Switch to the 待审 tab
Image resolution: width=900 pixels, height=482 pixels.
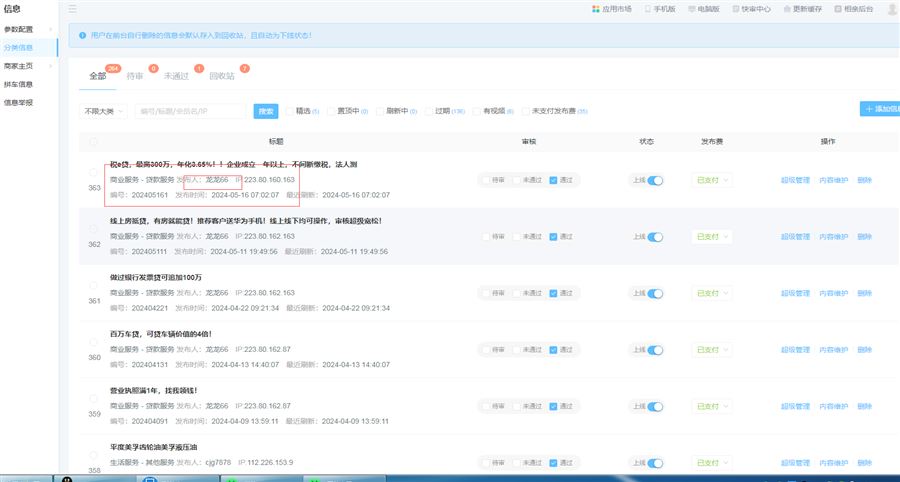coord(135,76)
